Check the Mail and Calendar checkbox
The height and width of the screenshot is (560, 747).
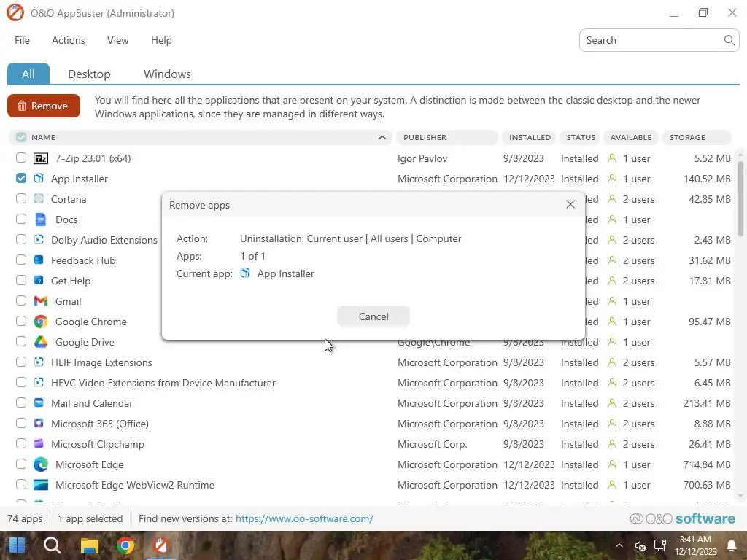21,402
